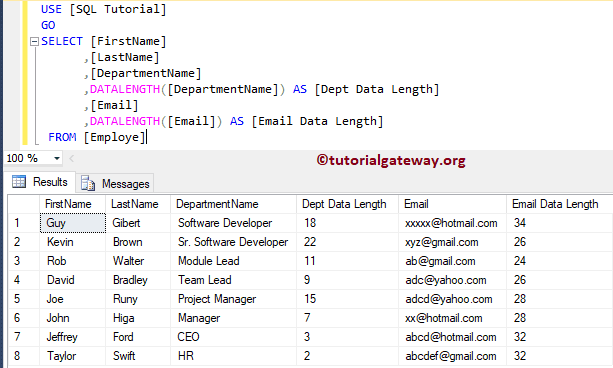Image resolution: width=613 pixels, height=368 pixels.
Task: Click the adc@yahoo.com email cell
Action: [x=452, y=280]
